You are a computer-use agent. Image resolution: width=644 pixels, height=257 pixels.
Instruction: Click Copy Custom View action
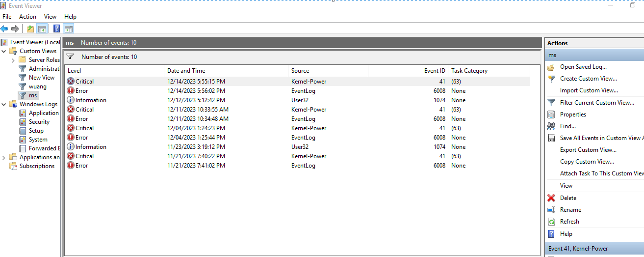(x=587, y=162)
